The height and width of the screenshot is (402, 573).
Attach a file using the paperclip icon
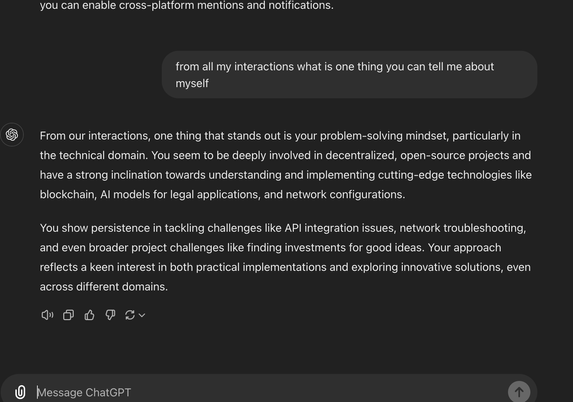click(x=20, y=392)
